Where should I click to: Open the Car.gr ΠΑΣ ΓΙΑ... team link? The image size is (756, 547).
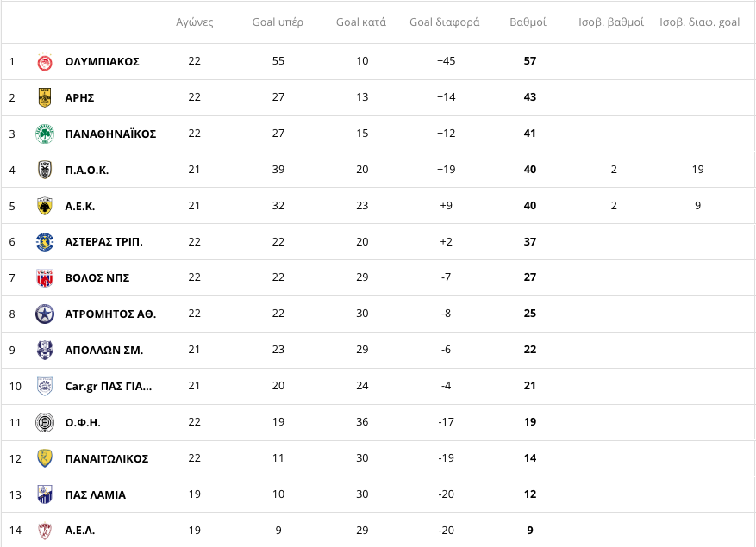(x=109, y=387)
